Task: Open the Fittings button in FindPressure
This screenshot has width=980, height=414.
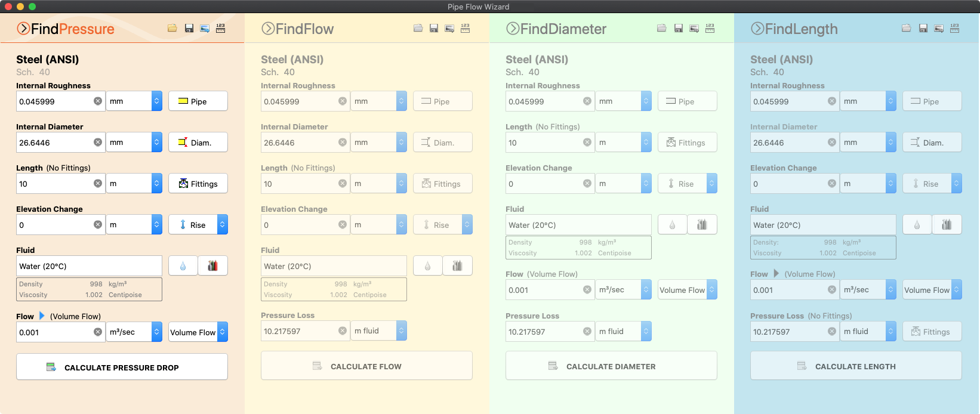Action: pyautogui.click(x=198, y=184)
